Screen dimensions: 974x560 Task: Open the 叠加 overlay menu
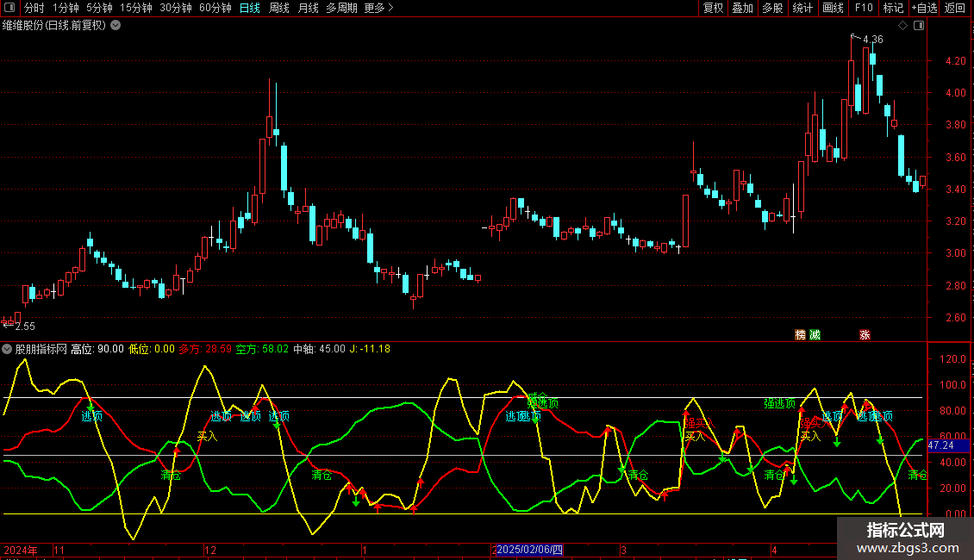point(742,9)
